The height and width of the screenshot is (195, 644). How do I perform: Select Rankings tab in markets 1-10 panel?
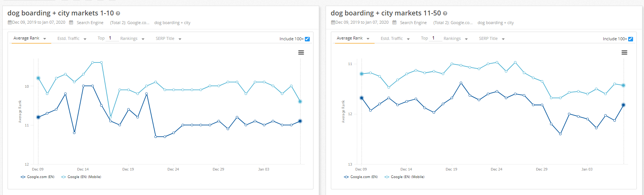coord(129,38)
